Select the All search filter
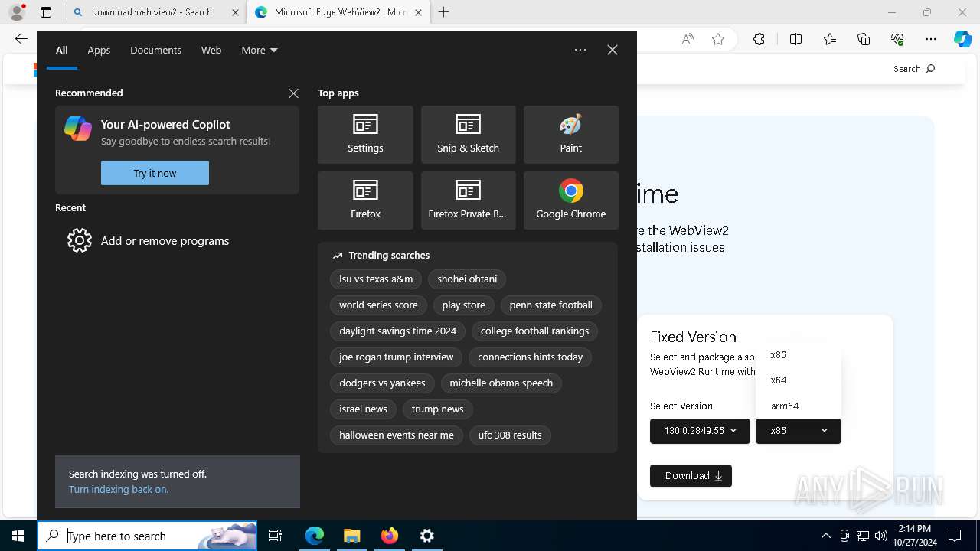 [x=62, y=50]
